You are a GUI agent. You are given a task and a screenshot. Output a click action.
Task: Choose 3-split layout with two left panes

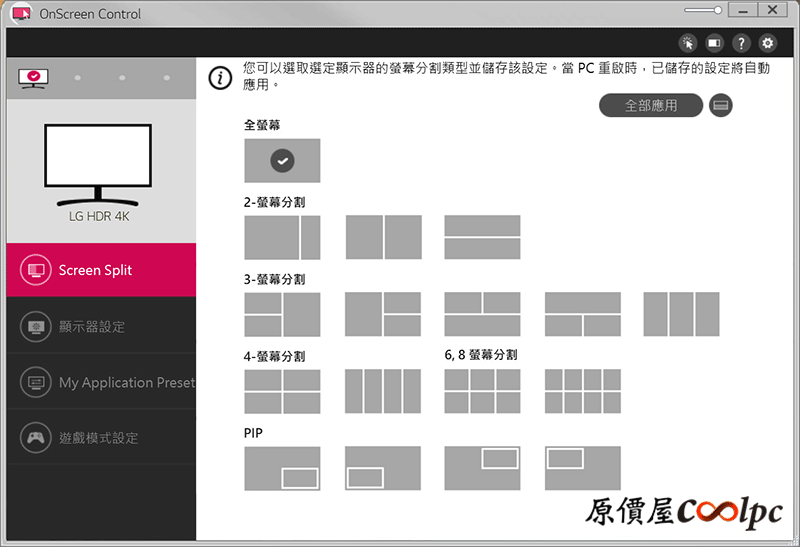[282, 314]
